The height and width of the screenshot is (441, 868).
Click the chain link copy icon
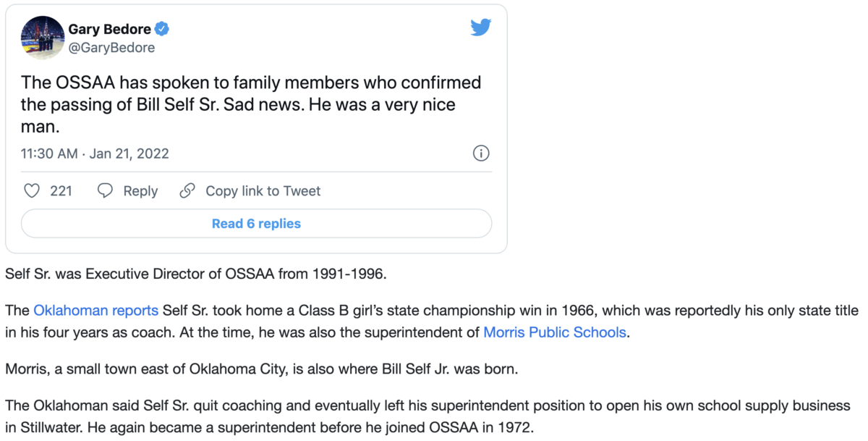(x=187, y=191)
